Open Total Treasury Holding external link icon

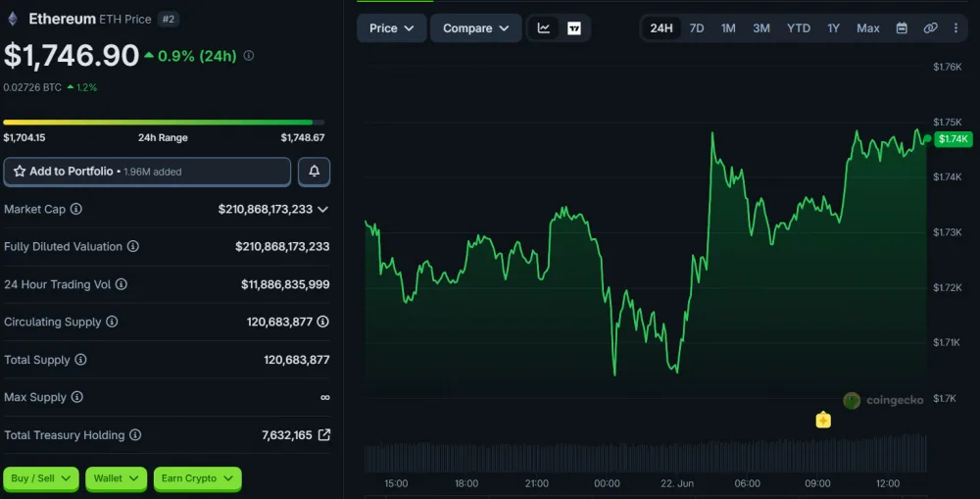pyautogui.click(x=323, y=434)
